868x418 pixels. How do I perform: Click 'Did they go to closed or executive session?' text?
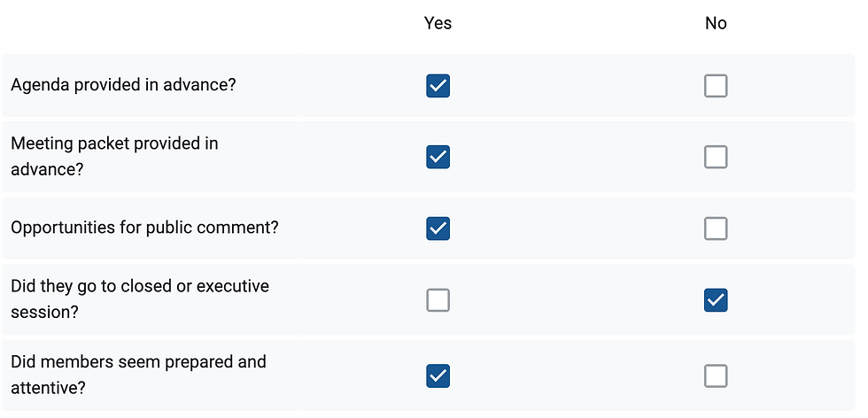(x=140, y=299)
